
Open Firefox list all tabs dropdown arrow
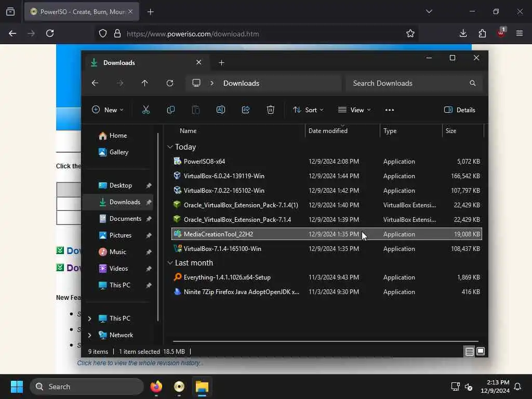click(x=429, y=11)
